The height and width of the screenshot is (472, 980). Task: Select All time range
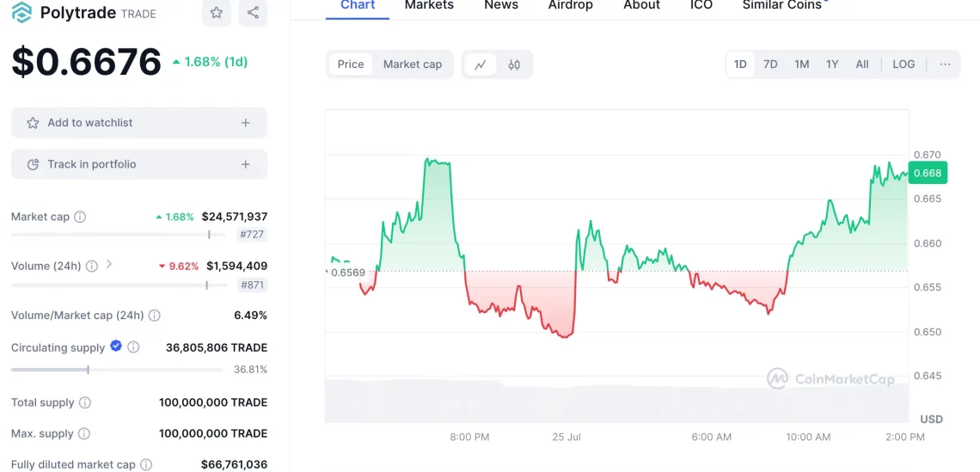(x=862, y=64)
